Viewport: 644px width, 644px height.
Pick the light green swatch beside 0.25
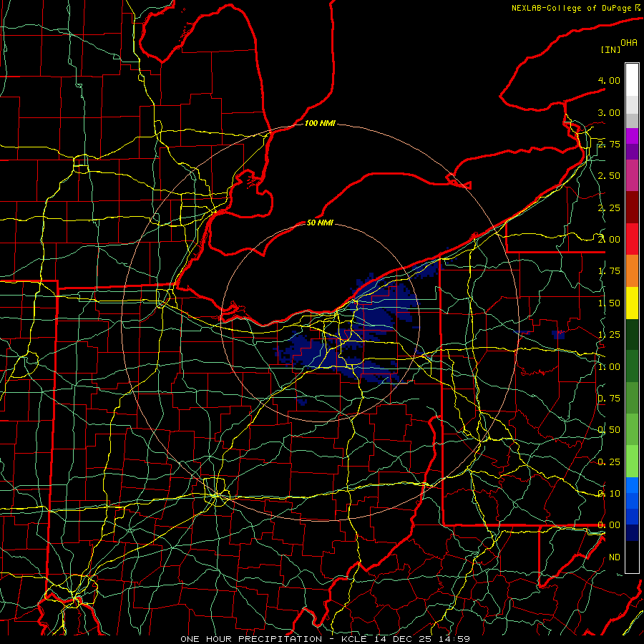pyautogui.click(x=632, y=462)
